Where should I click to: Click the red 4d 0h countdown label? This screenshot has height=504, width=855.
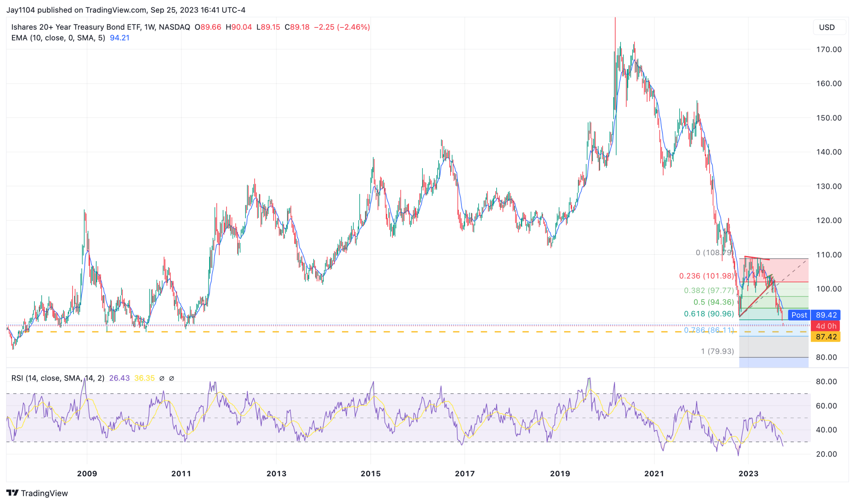pos(826,326)
